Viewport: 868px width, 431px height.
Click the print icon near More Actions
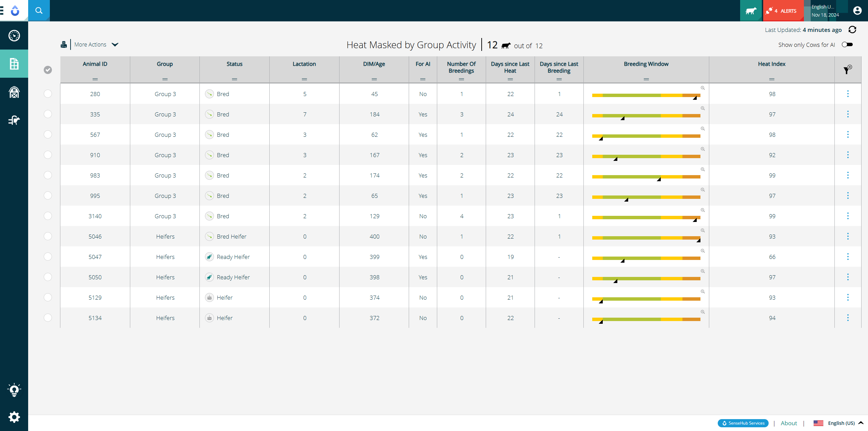coord(64,44)
